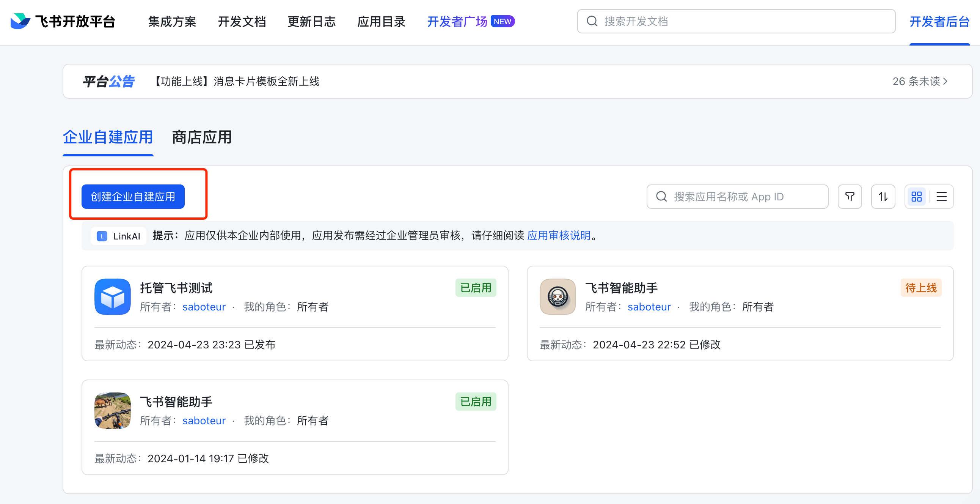Go to 开发者后台

click(939, 21)
